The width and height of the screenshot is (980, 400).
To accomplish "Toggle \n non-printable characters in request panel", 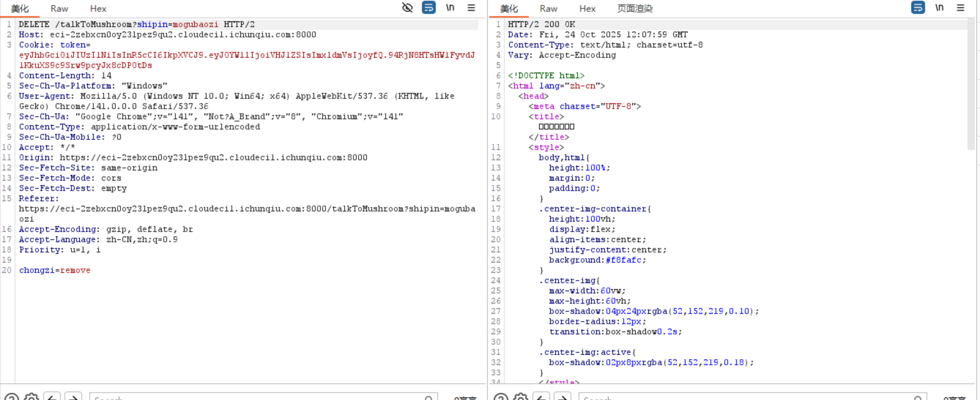I will [450, 8].
